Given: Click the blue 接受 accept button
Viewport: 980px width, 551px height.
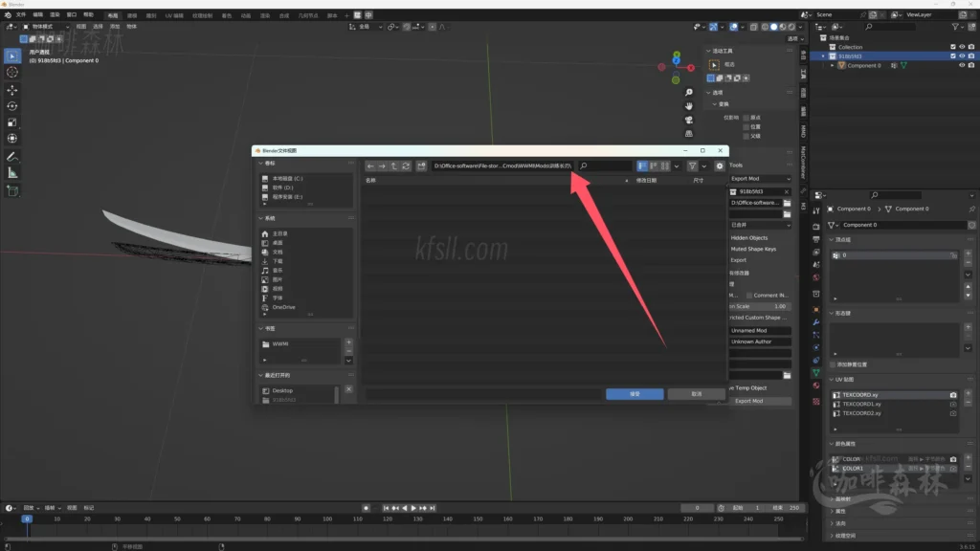Looking at the screenshot, I should pyautogui.click(x=634, y=394).
